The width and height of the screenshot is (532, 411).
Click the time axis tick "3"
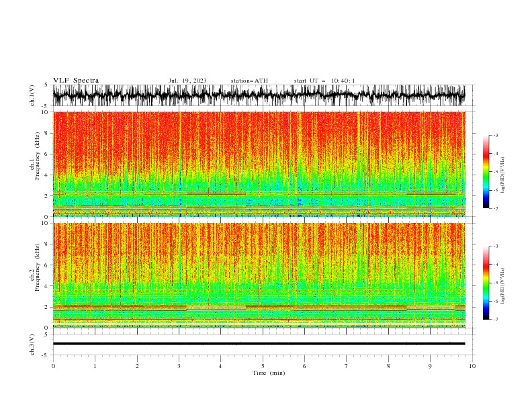pos(179,366)
